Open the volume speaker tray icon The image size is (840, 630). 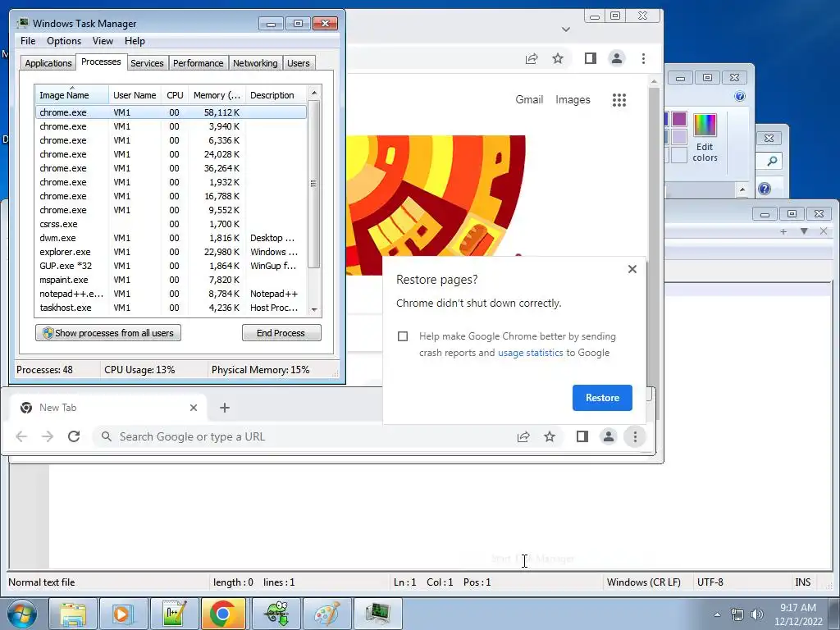click(757, 614)
